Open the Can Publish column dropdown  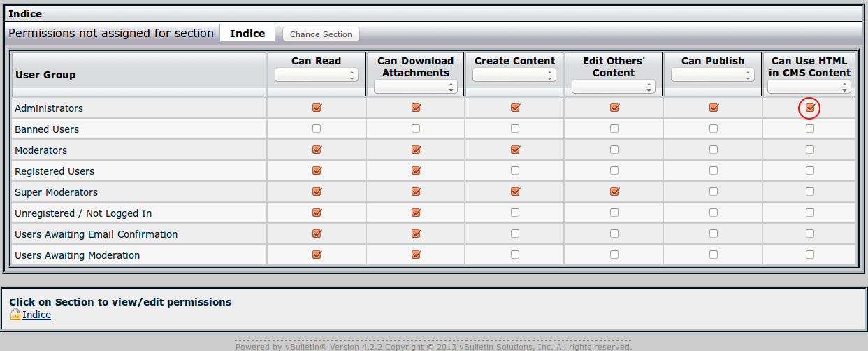[x=713, y=75]
